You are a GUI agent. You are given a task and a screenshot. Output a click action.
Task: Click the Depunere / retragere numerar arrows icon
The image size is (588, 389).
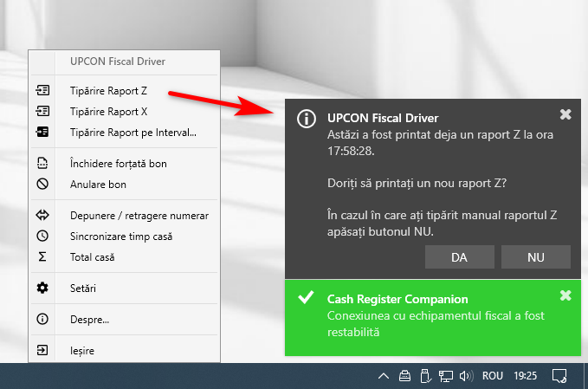[x=42, y=215]
